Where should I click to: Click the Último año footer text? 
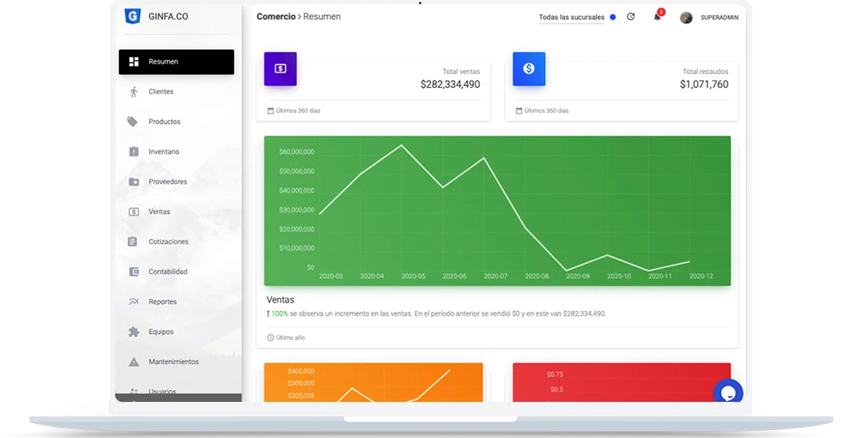[290, 337]
